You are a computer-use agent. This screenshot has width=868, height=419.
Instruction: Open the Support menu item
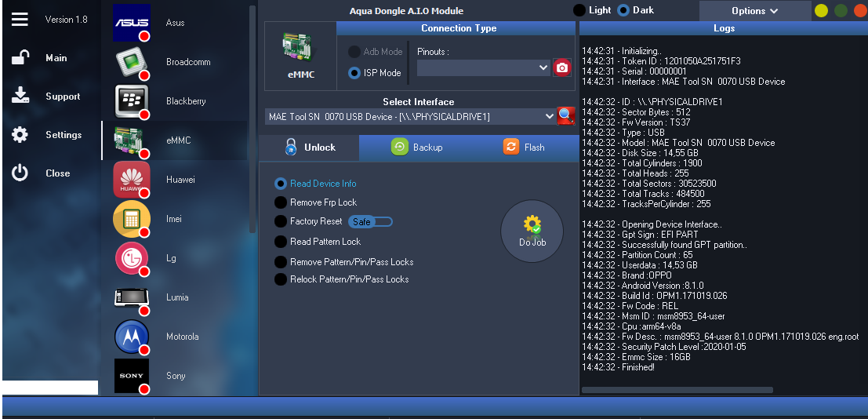pos(63,97)
